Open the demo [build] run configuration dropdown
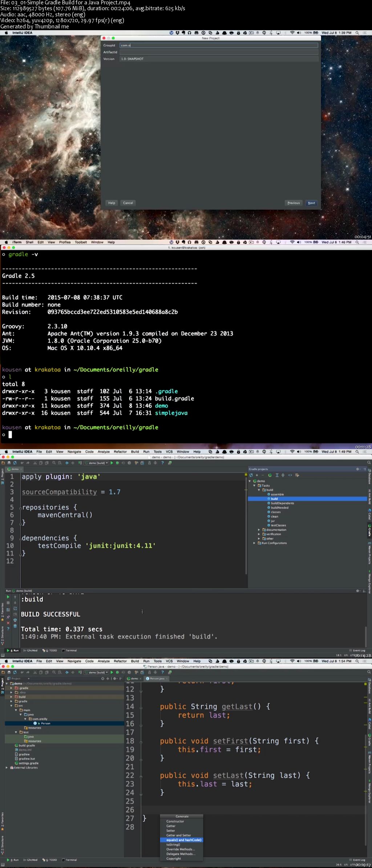372x868 pixels. [97, 463]
